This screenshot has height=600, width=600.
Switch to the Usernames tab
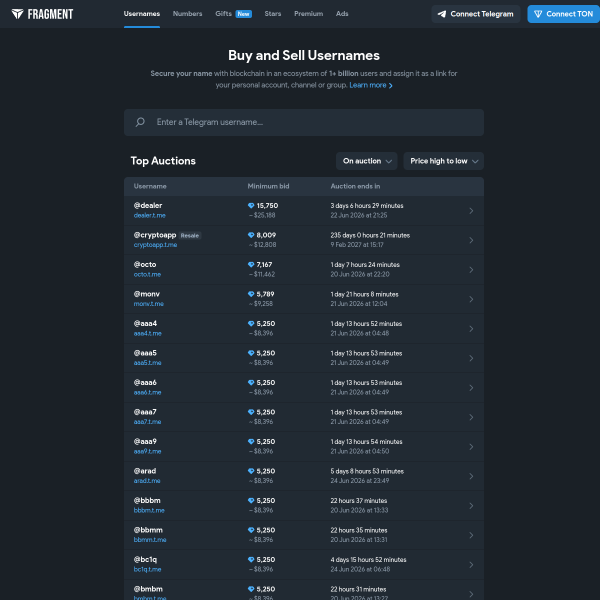142,14
